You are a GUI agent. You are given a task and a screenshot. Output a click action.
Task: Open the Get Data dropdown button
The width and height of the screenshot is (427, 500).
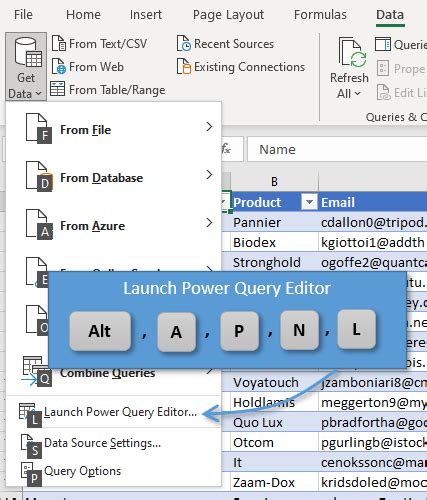coord(26,67)
